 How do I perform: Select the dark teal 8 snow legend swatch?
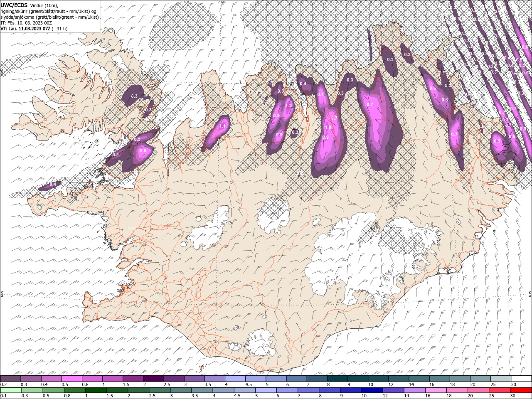pos(337,379)
